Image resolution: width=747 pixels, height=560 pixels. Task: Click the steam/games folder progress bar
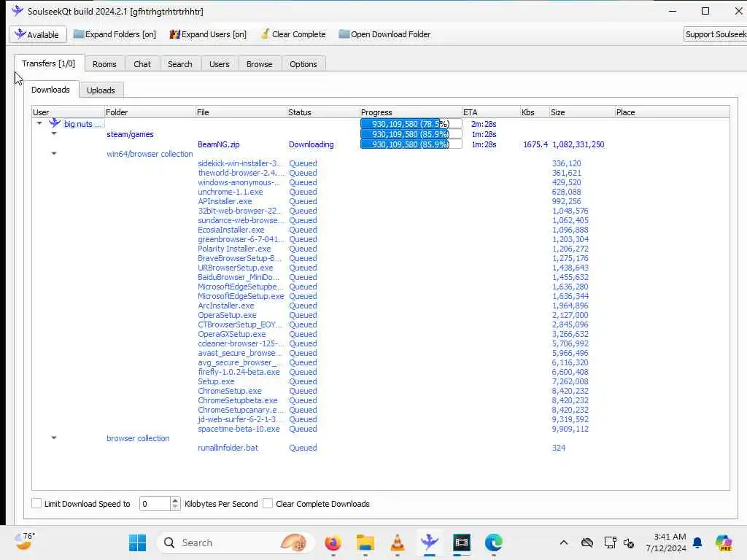[411, 134]
